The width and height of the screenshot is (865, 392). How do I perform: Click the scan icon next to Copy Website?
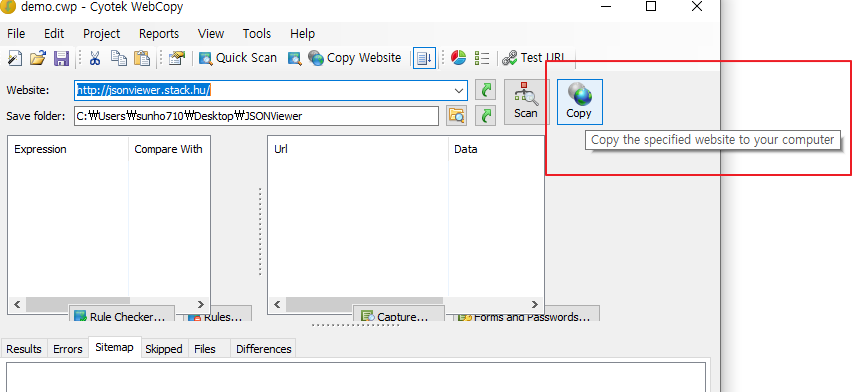coord(295,58)
